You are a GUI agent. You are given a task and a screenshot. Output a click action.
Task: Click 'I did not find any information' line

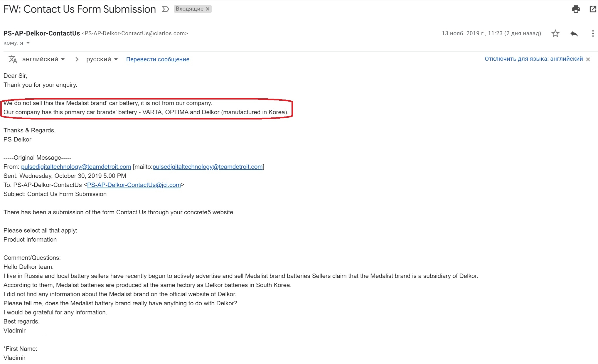click(x=120, y=294)
